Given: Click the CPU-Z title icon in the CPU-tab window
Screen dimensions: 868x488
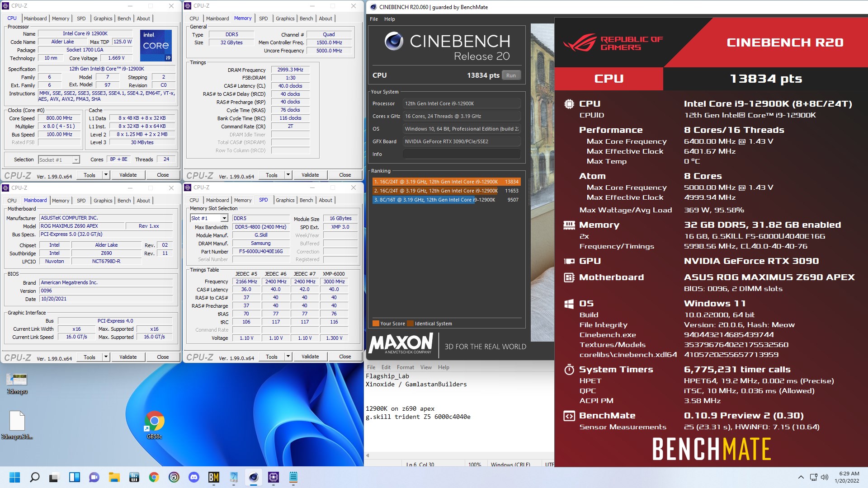Looking at the screenshot, I should point(5,6).
